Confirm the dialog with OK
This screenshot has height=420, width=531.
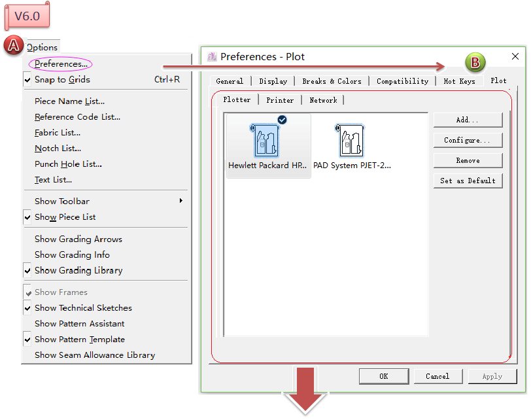point(383,376)
